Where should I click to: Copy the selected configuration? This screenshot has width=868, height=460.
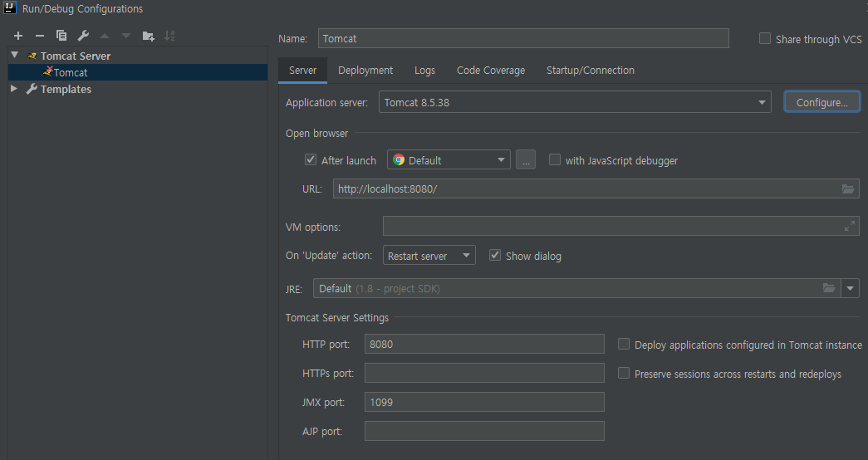tap(61, 36)
